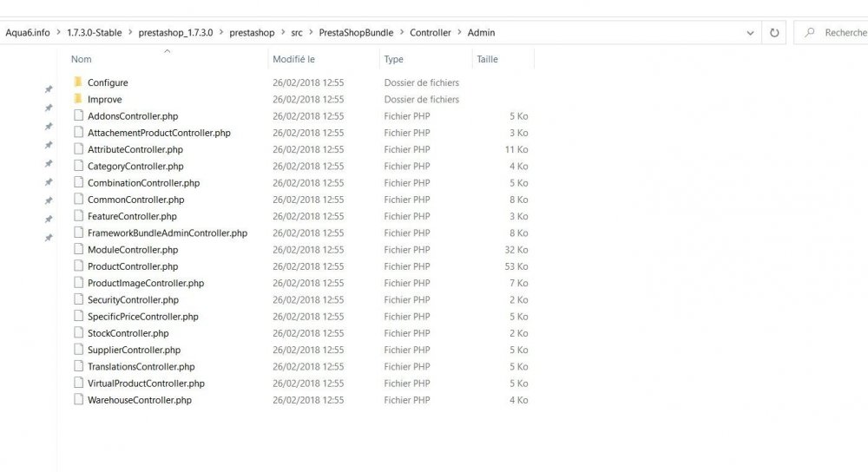Select the ModuleController.php file icon
The width and height of the screenshot is (868, 472).
[x=79, y=248]
